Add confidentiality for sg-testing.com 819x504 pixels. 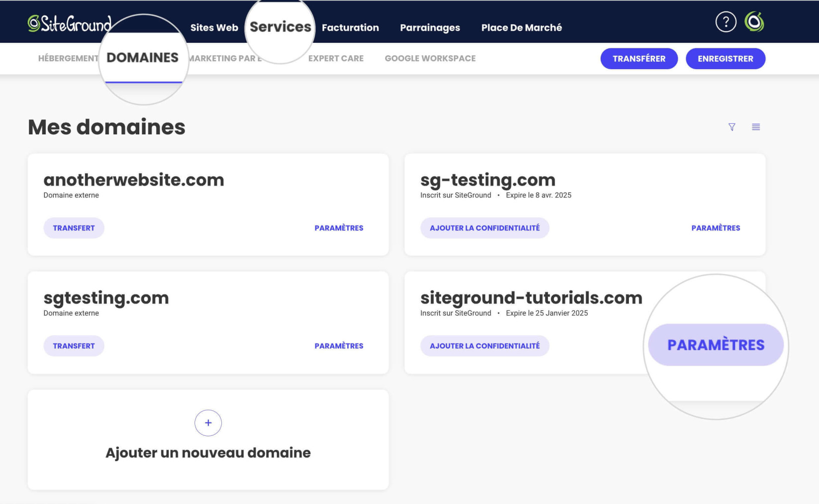[x=485, y=228]
